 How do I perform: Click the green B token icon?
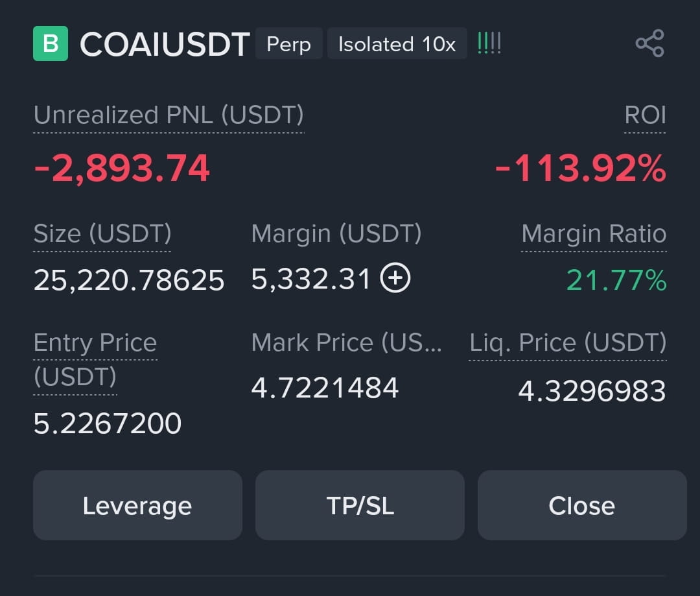coord(52,43)
